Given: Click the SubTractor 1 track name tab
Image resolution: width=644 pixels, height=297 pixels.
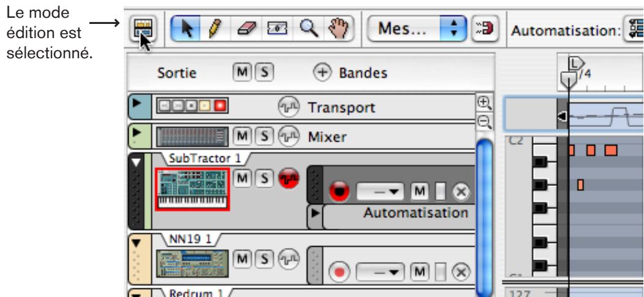Looking at the screenshot, I should coord(205,158).
